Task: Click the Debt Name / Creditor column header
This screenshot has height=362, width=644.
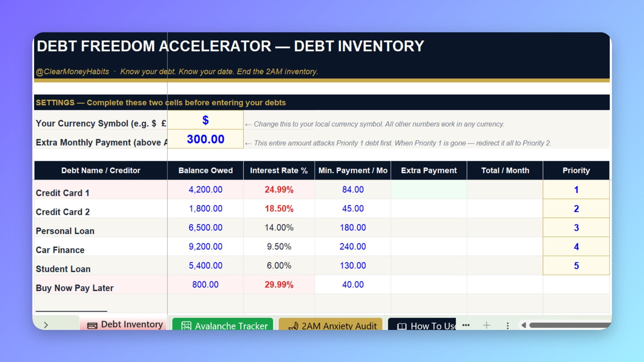Action: [x=101, y=170]
